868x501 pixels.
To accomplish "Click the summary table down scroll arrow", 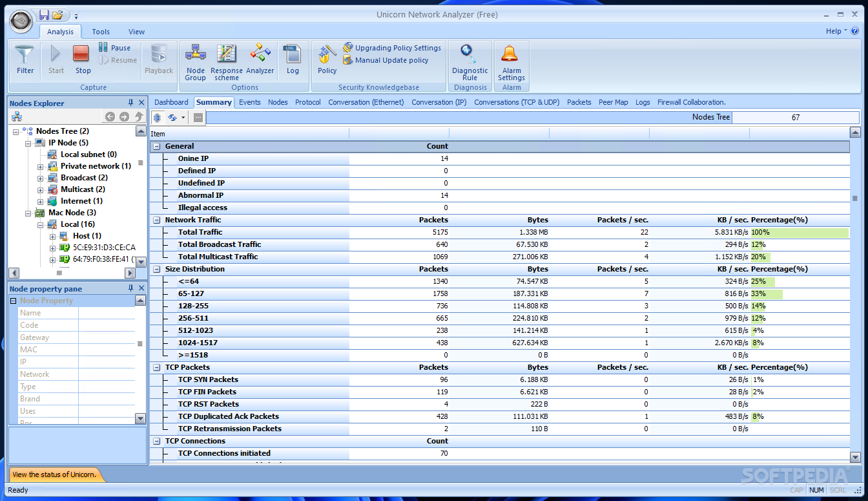I will click(855, 457).
